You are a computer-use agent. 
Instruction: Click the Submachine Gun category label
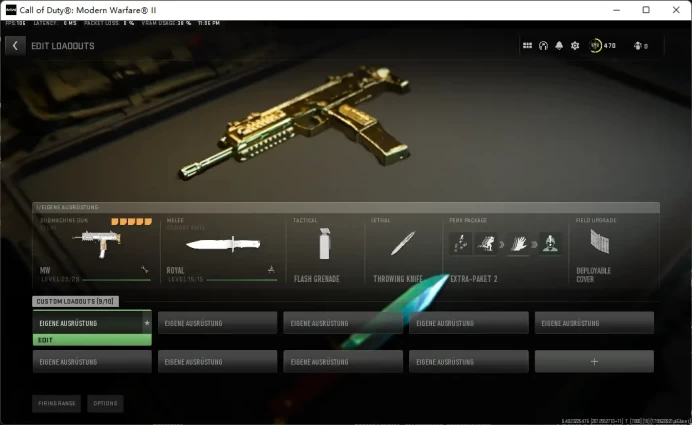tap(64, 220)
